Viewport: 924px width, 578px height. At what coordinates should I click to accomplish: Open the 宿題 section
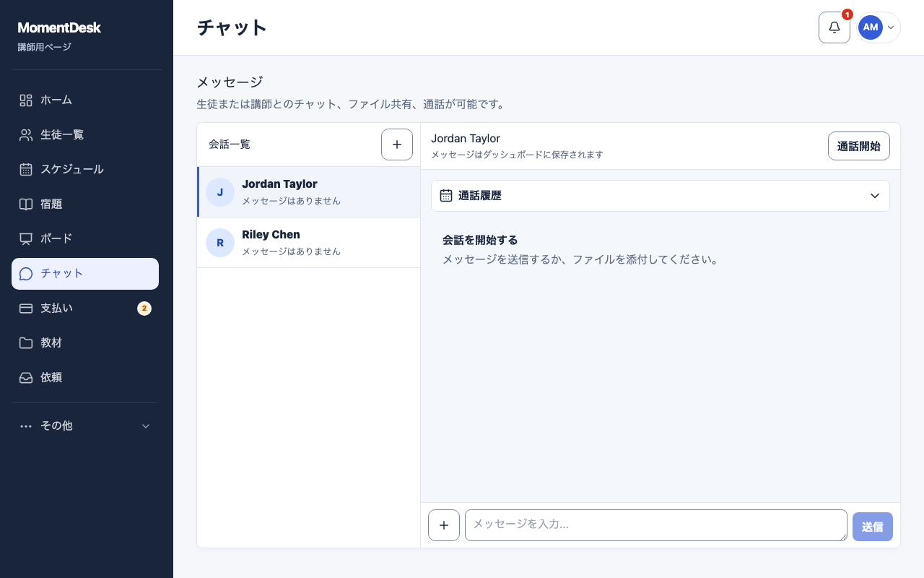(x=85, y=204)
